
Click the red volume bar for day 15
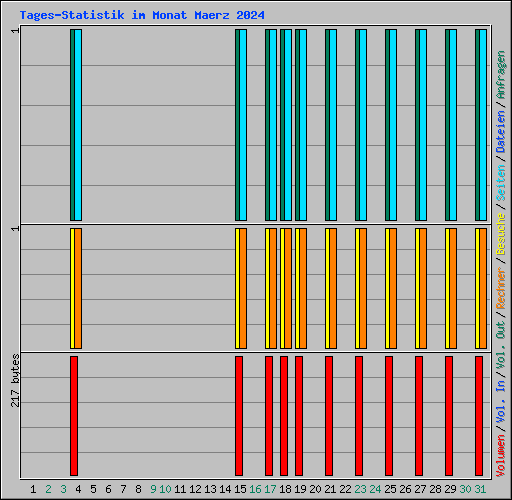[x=239, y=416]
